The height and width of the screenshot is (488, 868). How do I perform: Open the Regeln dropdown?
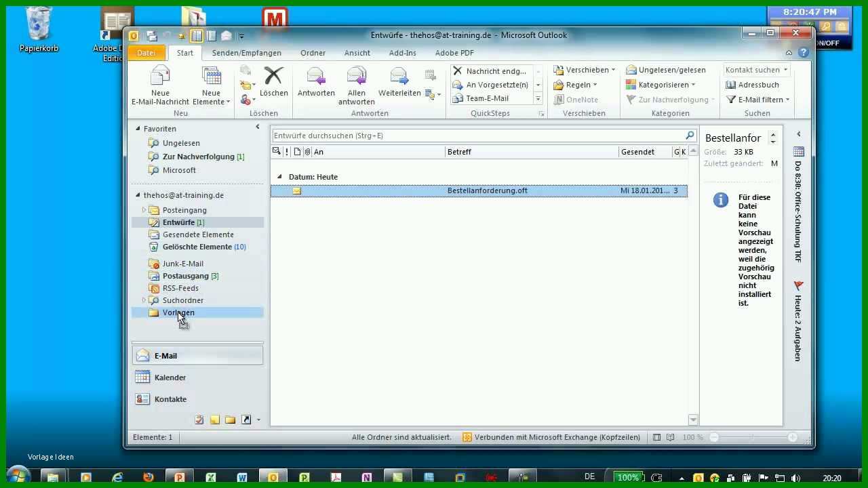point(575,85)
